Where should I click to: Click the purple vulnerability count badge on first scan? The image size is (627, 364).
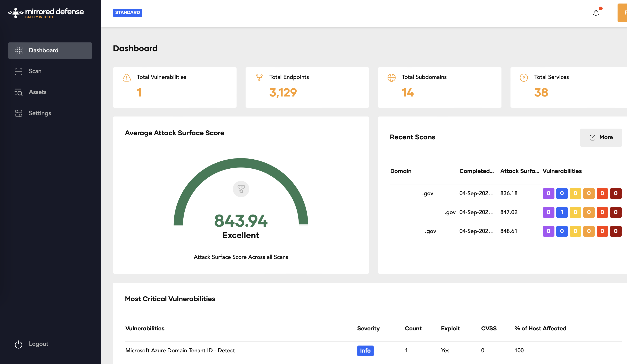pos(548,193)
